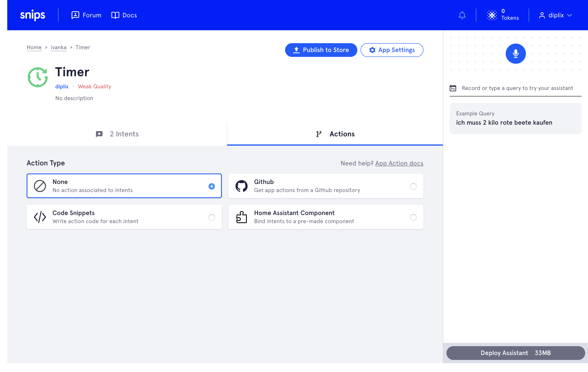Select the None action type radio
588x372 pixels.
(212, 186)
